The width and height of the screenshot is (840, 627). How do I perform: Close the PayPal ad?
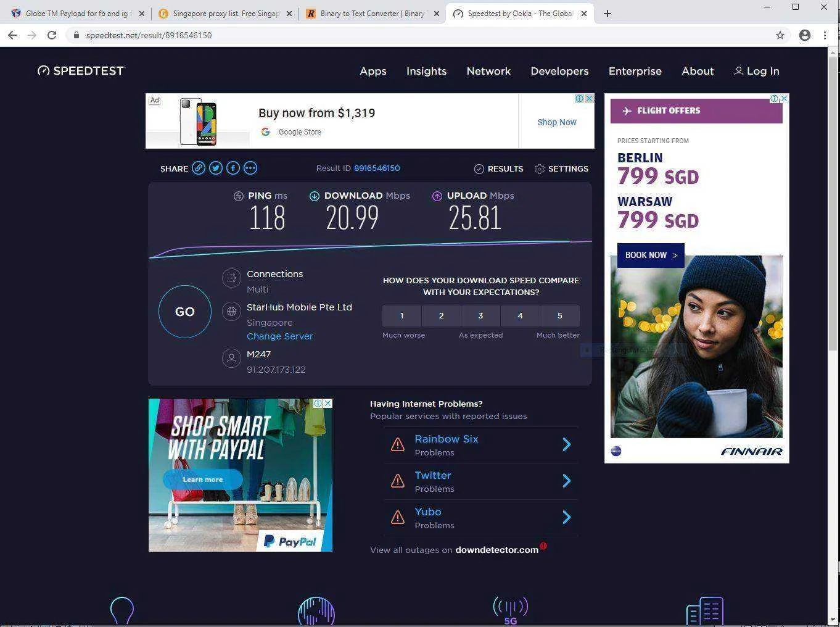point(327,403)
